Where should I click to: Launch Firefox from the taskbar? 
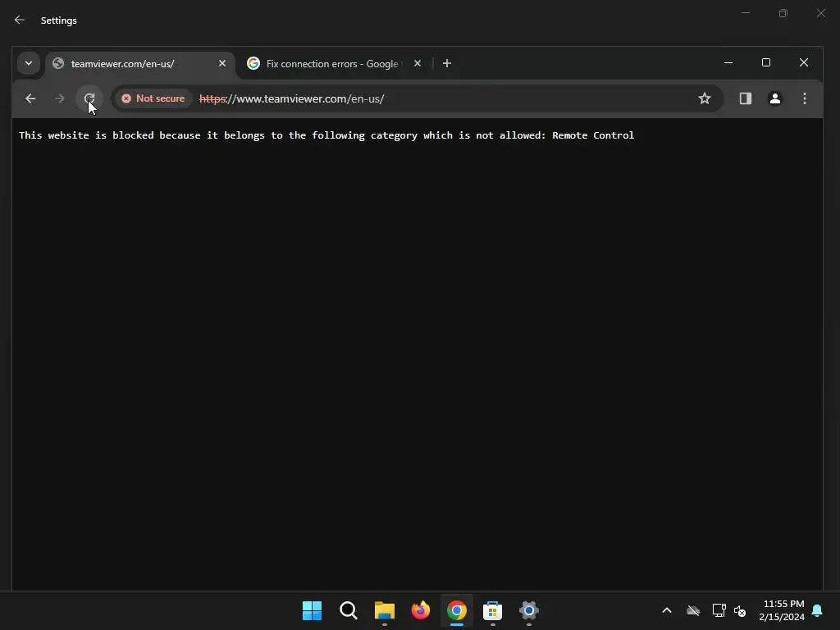coord(421,610)
